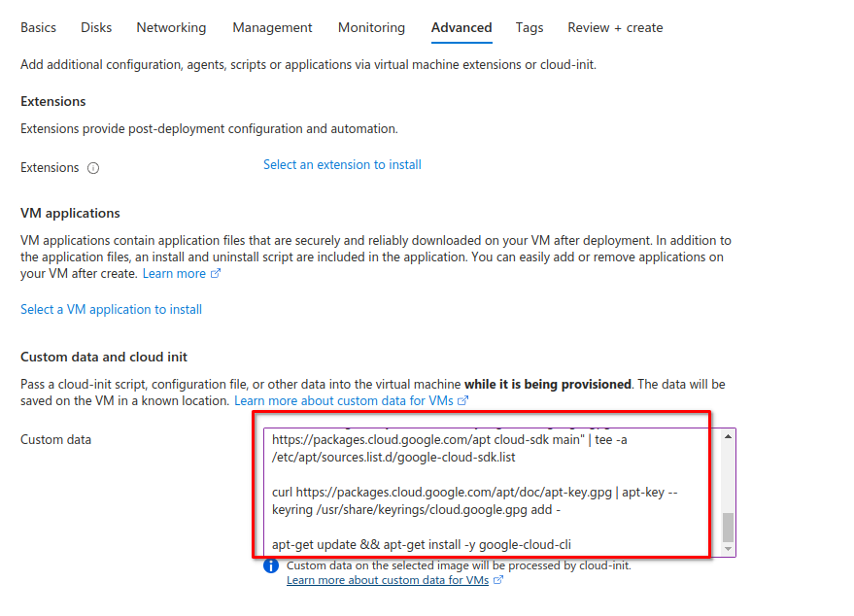
Task: Click the external-link icon after VM applications Learn more
Action: (216, 274)
